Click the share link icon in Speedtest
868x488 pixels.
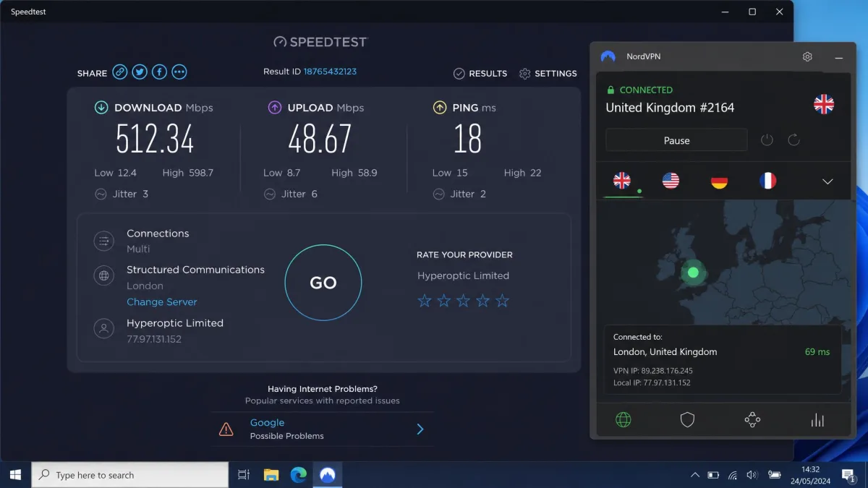[120, 72]
